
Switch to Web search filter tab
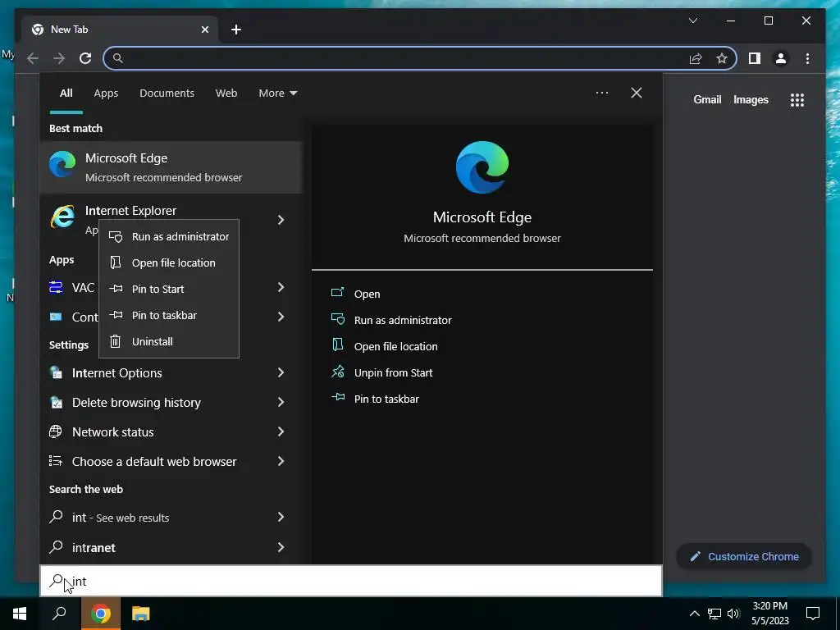coord(226,94)
